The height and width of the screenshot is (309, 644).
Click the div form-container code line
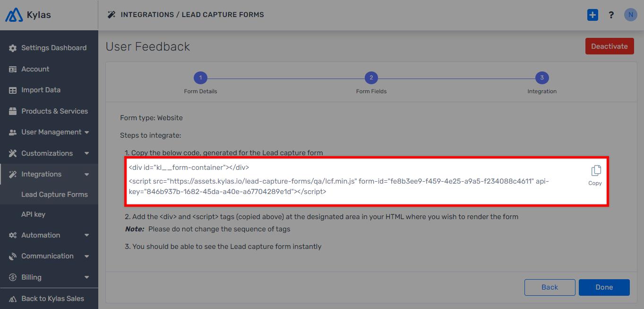[x=189, y=168]
